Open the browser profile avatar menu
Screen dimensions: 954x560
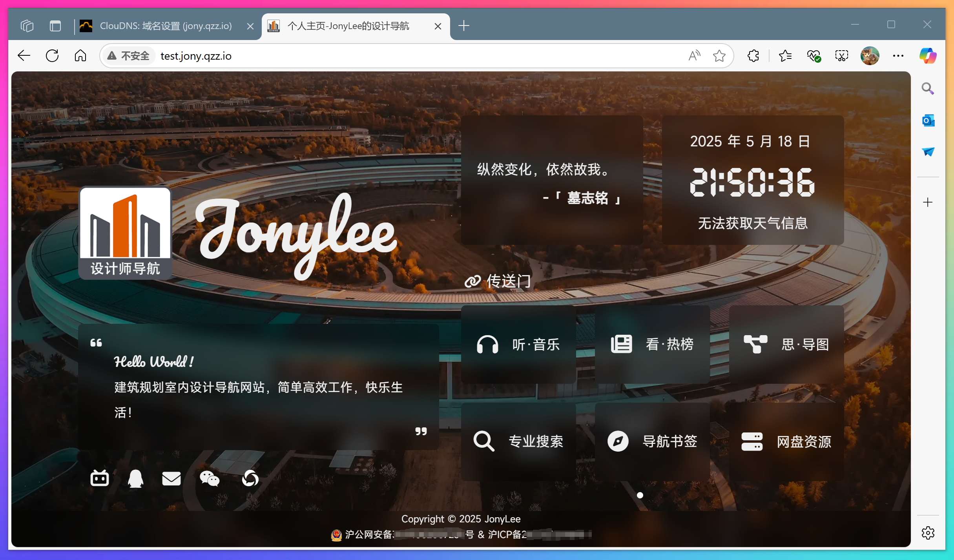(x=870, y=55)
